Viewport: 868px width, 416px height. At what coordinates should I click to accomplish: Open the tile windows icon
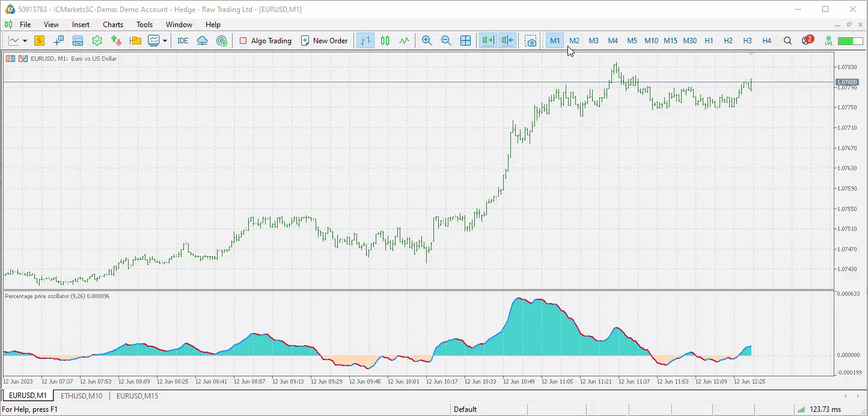point(466,40)
